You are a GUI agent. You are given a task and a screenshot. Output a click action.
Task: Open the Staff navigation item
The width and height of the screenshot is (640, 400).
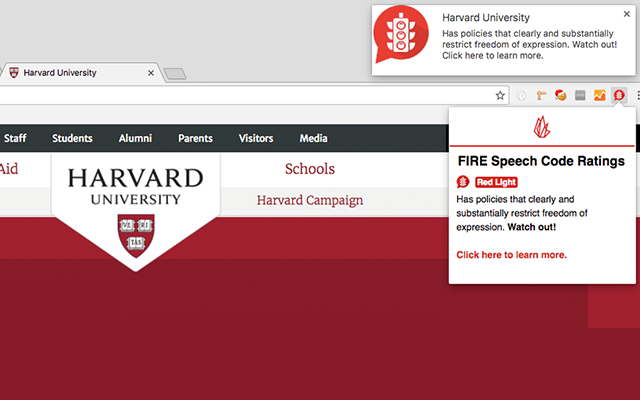click(x=15, y=138)
